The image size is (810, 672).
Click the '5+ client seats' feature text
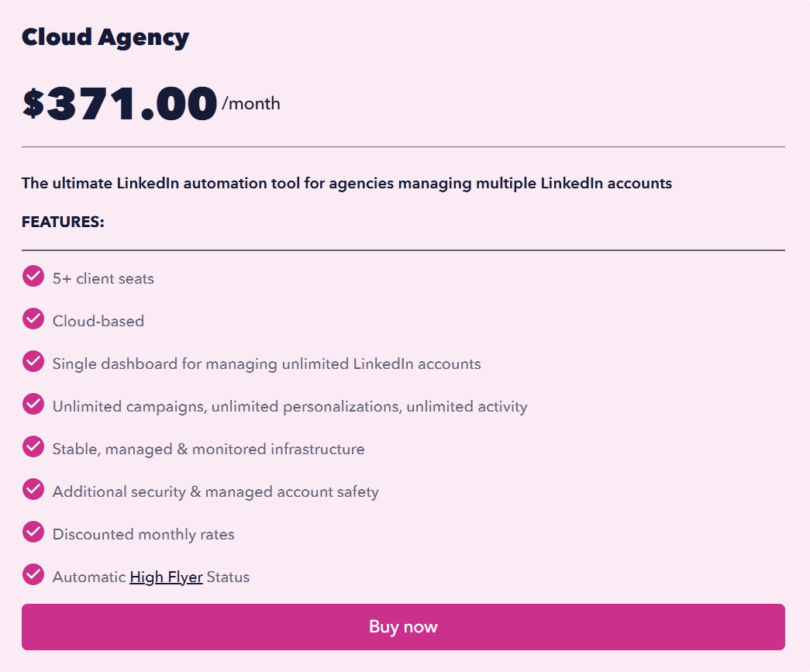point(102,277)
